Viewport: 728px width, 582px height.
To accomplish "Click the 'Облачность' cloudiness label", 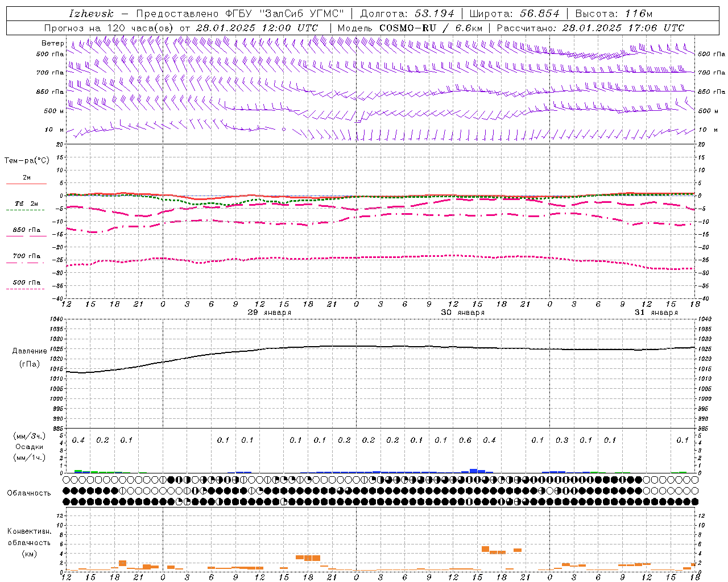I will tap(29, 493).
